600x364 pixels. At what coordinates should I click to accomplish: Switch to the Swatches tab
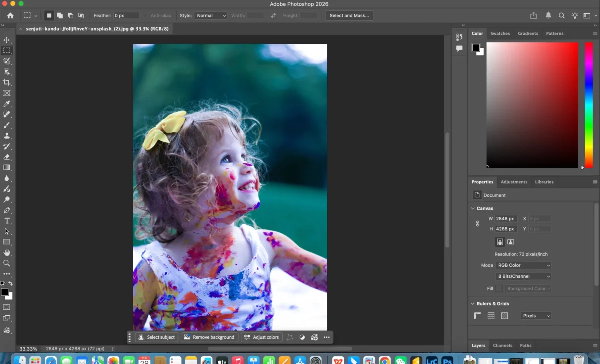(500, 33)
